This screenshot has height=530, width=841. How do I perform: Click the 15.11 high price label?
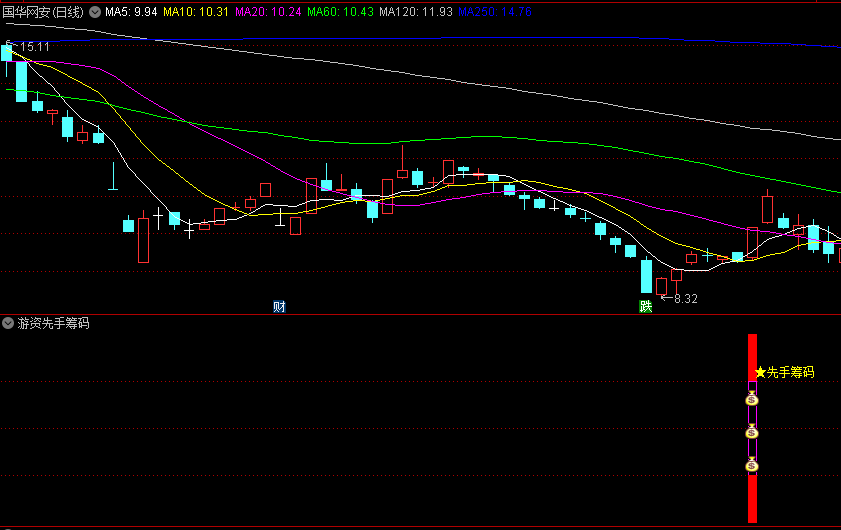point(35,47)
